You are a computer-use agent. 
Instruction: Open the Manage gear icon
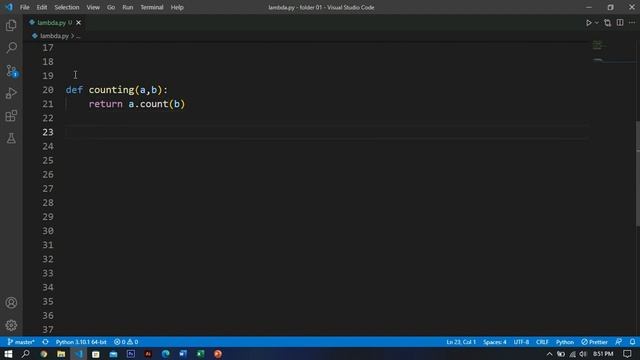[x=11, y=325]
